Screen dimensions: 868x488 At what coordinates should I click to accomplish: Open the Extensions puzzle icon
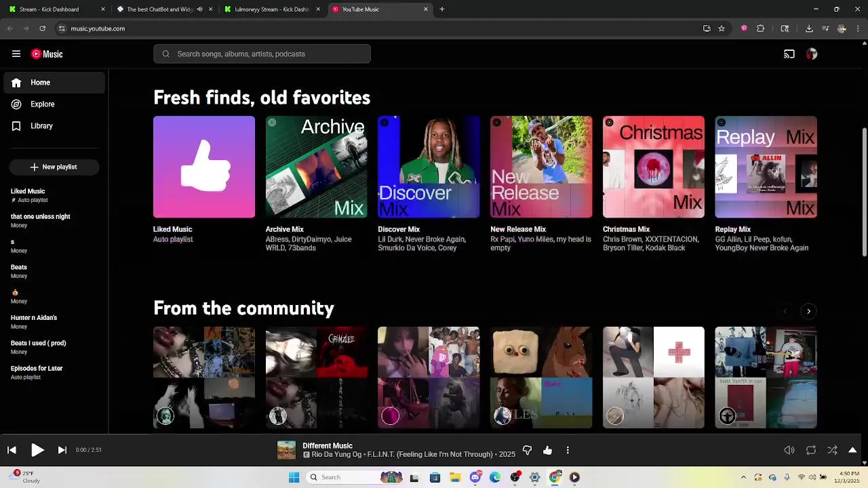(x=760, y=28)
